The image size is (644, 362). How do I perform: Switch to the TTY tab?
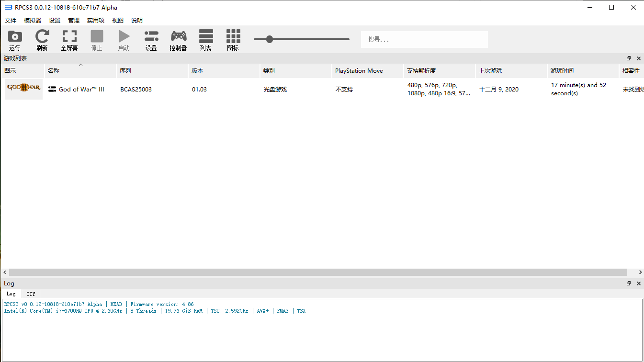point(31,294)
